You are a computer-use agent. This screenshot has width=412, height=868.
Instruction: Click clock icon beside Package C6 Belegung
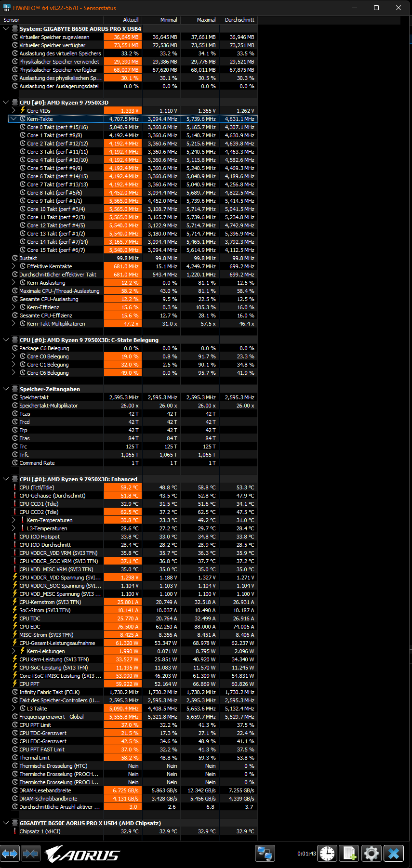[x=15, y=348]
